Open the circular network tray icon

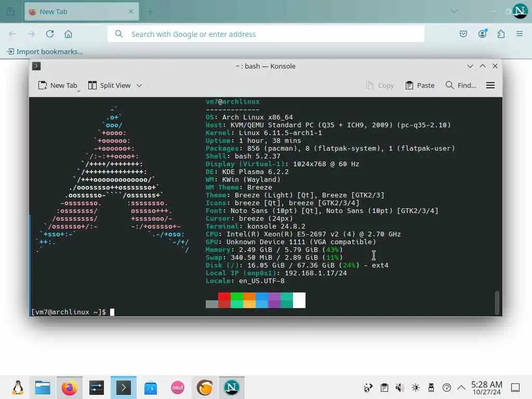pyautogui.click(x=446, y=388)
